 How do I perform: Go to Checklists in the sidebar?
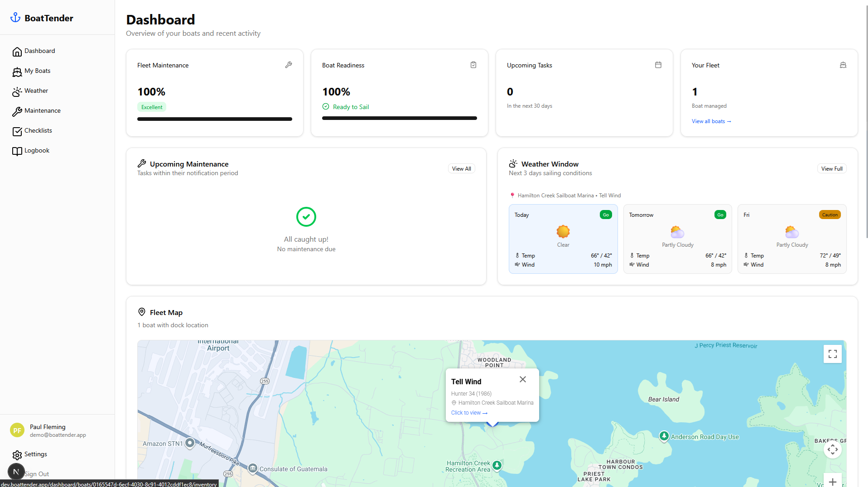coord(38,131)
